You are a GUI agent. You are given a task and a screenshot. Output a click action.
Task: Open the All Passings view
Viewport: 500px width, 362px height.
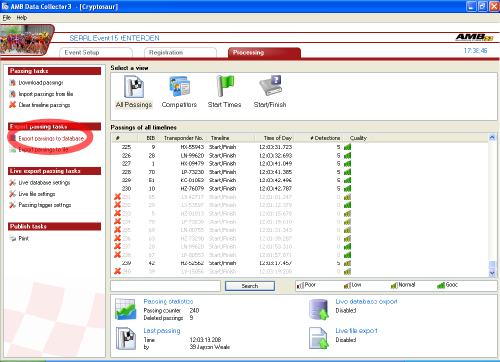pyautogui.click(x=134, y=92)
